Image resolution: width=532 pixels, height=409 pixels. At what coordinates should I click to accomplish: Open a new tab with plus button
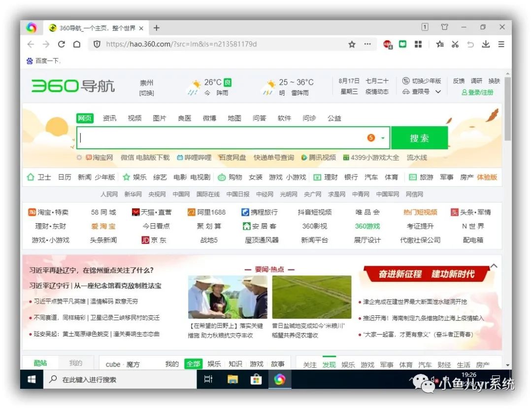(157, 28)
